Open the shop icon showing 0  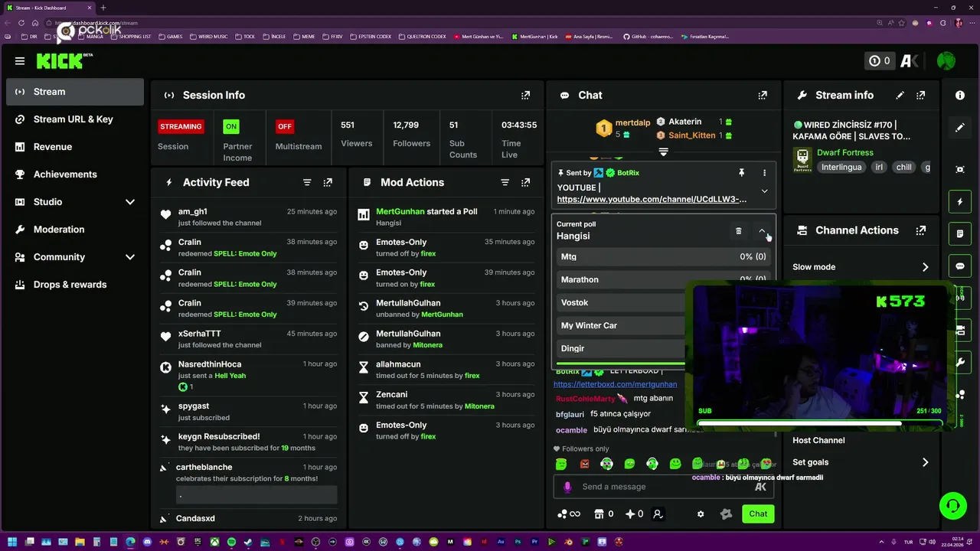pyautogui.click(x=604, y=514)
